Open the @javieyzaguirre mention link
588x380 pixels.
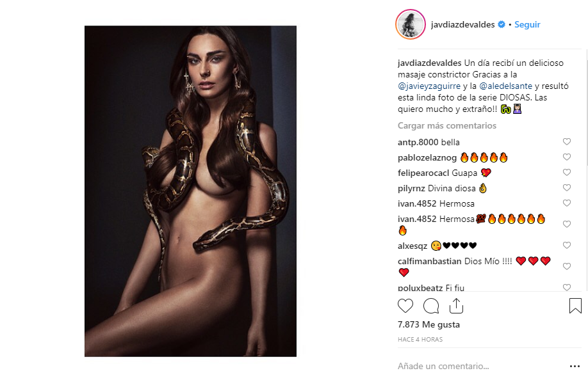coord(429,86)
